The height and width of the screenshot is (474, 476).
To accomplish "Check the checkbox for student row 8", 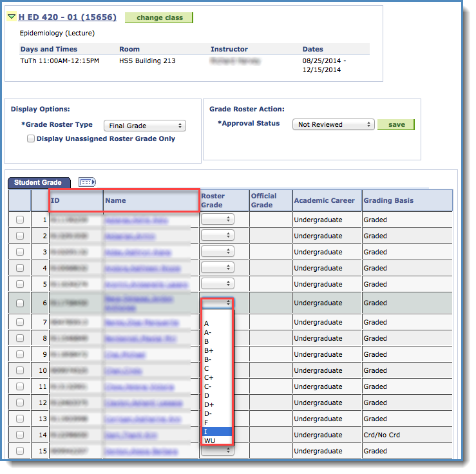I will pyautogui.click(x=20, y=338).
